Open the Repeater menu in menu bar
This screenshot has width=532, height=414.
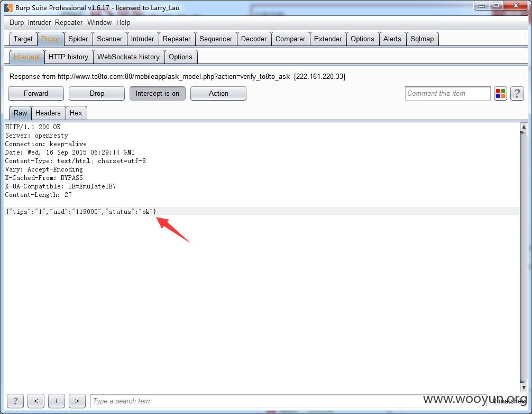click(69, 22)
